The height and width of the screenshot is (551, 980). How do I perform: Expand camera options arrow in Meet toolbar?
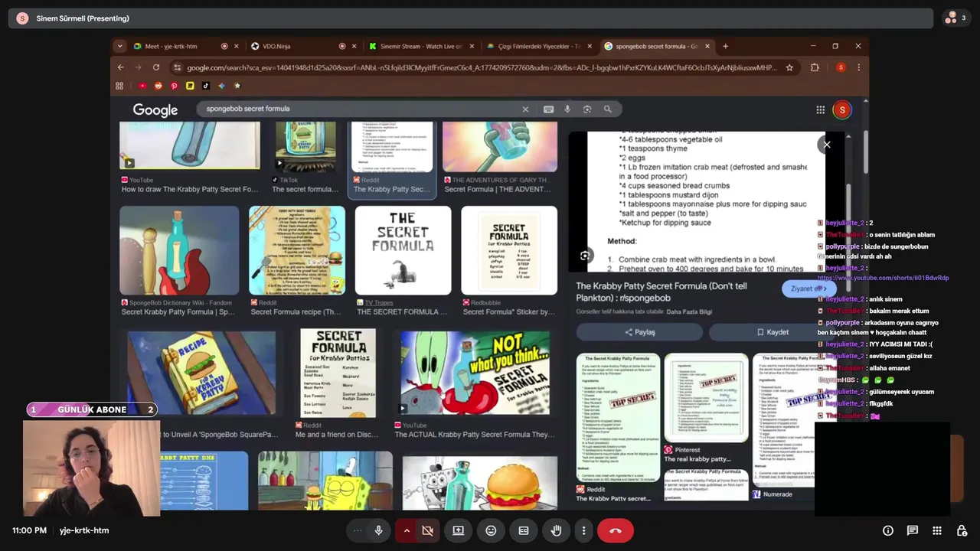407,530
